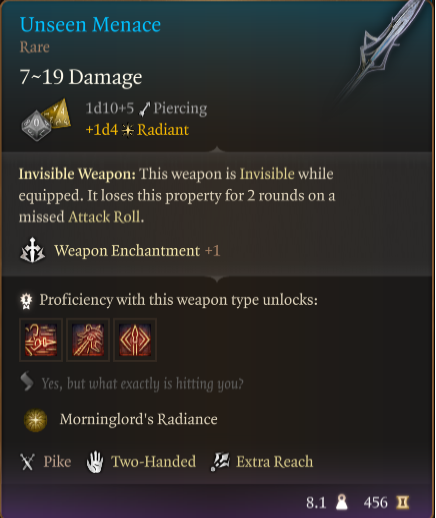Click the Morninglord's Radiance golden orb icon
The image size is (436, 518).
pos(35,420)
